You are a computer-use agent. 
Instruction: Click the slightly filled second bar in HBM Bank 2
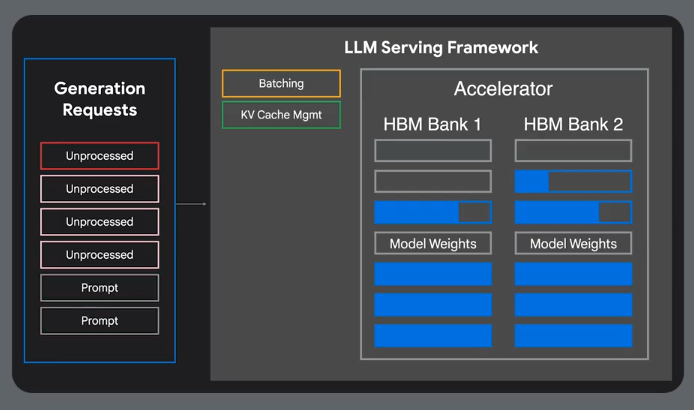coord(573,181)
